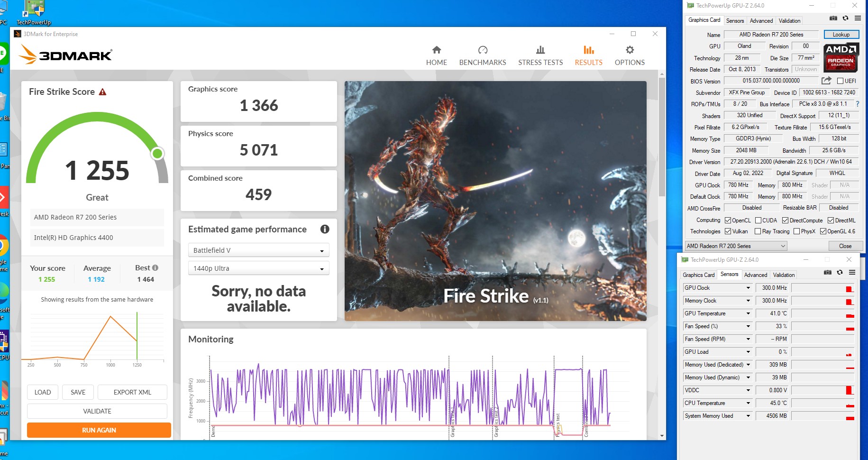
Task: Expand the GPU Temperature sensor dropdown
Action: (x=748, y=313)
